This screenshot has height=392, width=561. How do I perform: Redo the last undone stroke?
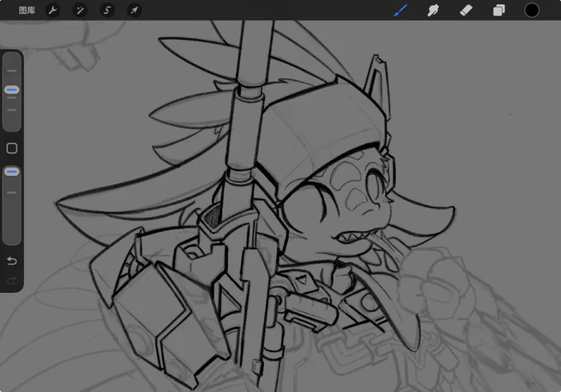pos(12,281)
